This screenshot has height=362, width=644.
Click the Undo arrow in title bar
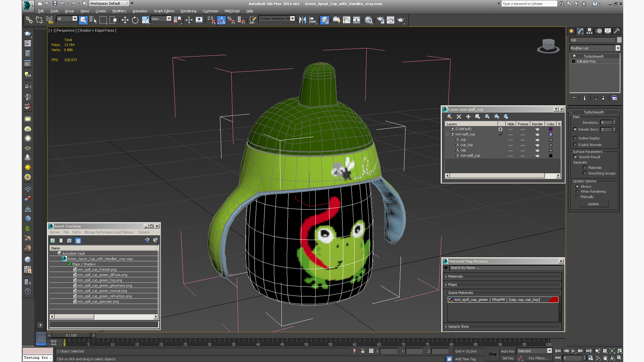coord(62,3)
